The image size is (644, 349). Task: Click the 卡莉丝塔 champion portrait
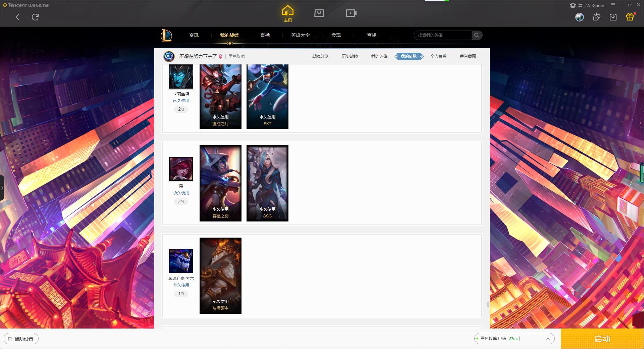(181, 77)
